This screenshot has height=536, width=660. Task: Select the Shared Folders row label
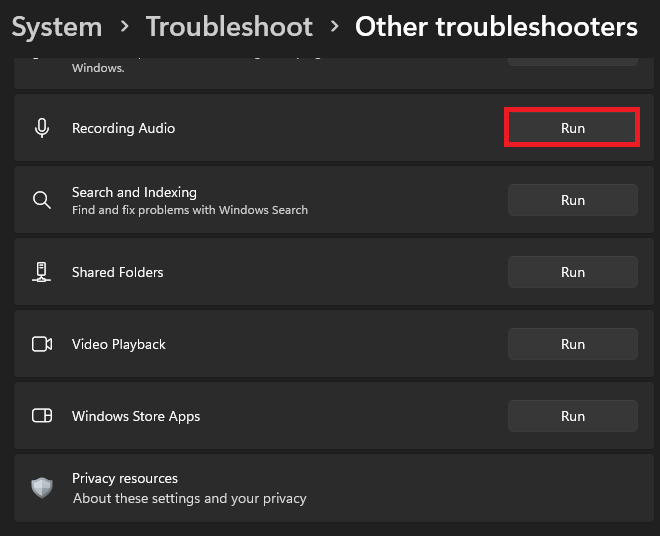click(x=117, y=272)
